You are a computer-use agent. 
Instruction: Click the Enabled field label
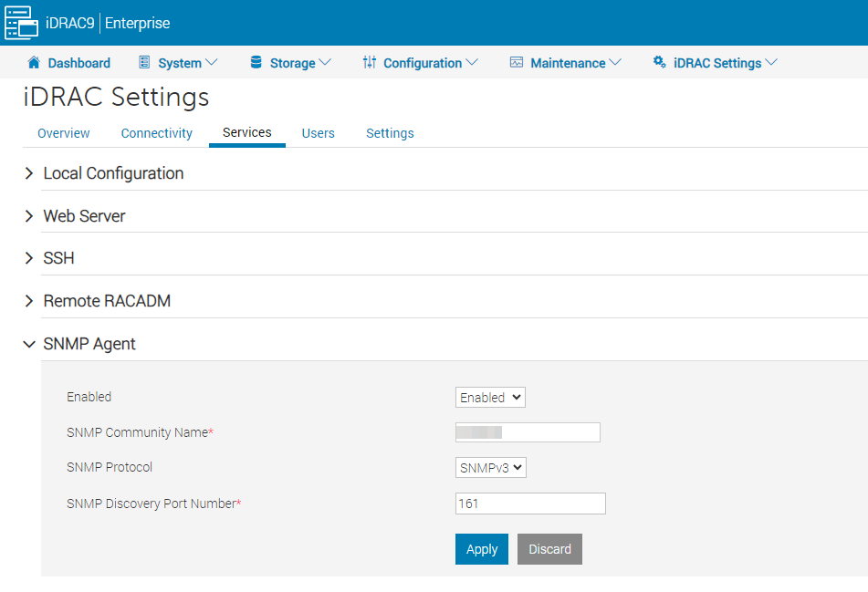tap(89, 397)
